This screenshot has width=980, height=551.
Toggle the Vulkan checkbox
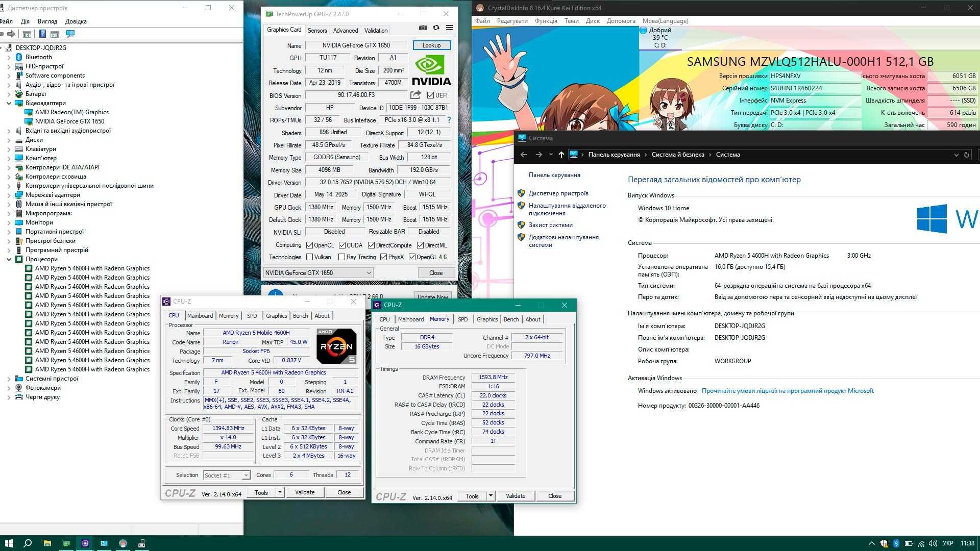point(309,257)
